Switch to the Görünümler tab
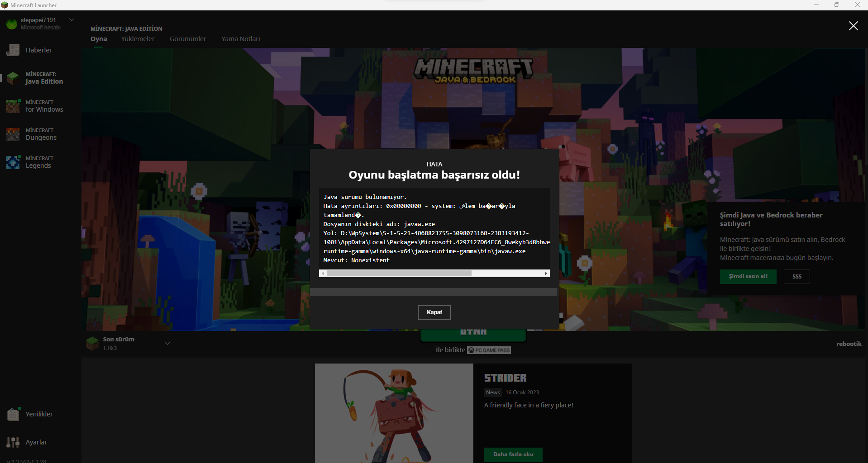The width and height of the screenshot is (868, 463). tap(188, 39)
